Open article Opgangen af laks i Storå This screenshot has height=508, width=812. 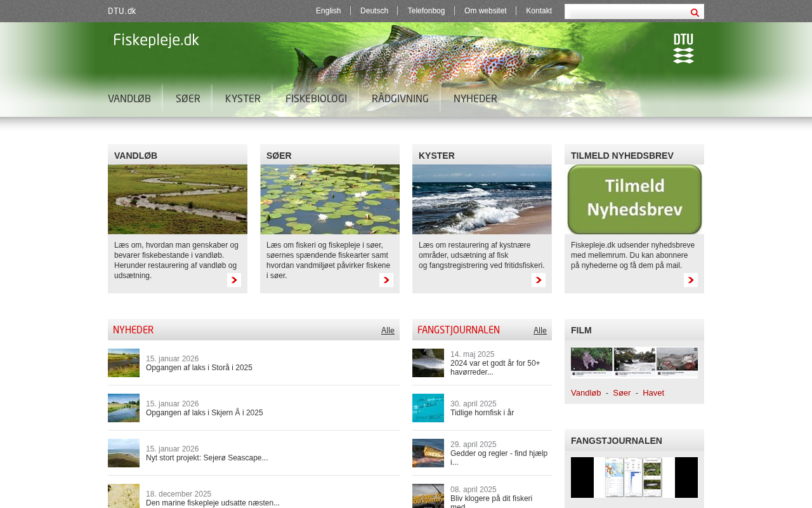pos(199,368)
